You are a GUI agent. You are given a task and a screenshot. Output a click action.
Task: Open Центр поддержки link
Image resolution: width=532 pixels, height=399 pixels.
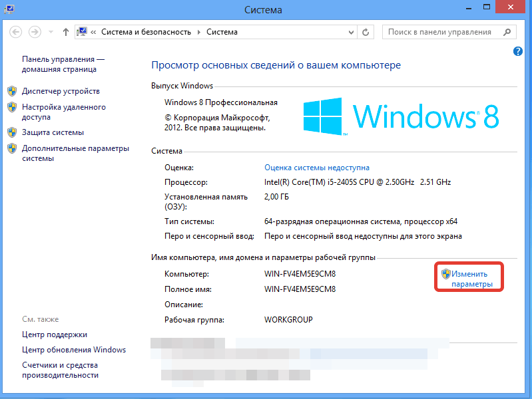click(55, 334)
